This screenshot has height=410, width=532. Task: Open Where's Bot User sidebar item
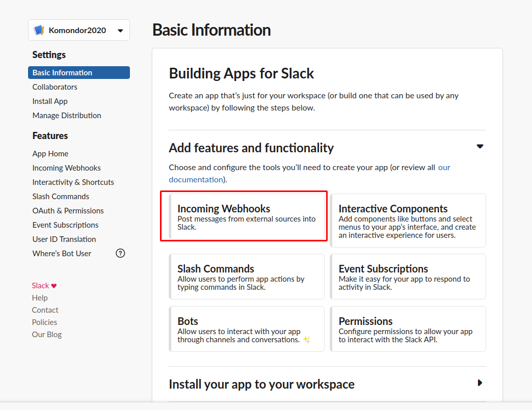point(62,254)
